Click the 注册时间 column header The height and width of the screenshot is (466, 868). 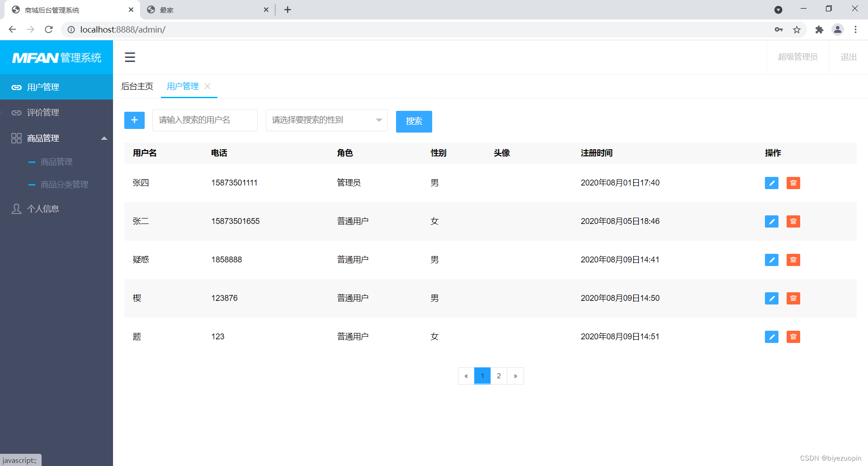pos(597,153)
